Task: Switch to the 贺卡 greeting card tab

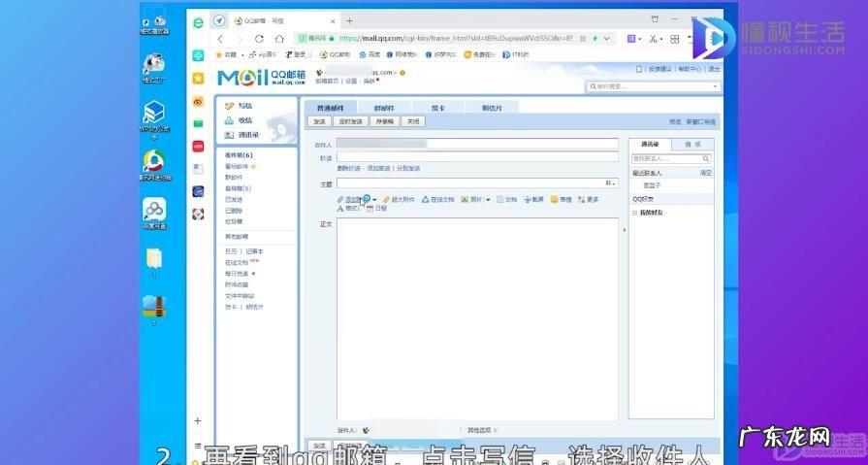Action: [438, 108]
